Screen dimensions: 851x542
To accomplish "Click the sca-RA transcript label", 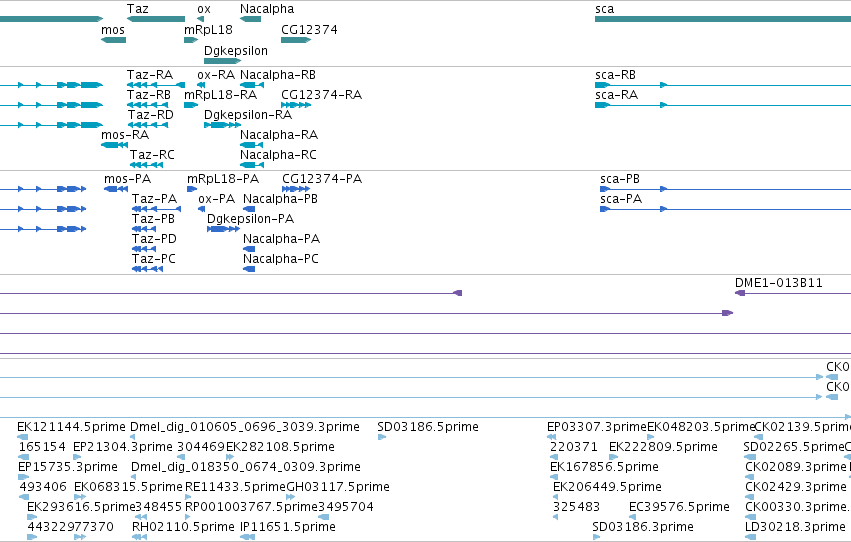I will click(617, 95).
